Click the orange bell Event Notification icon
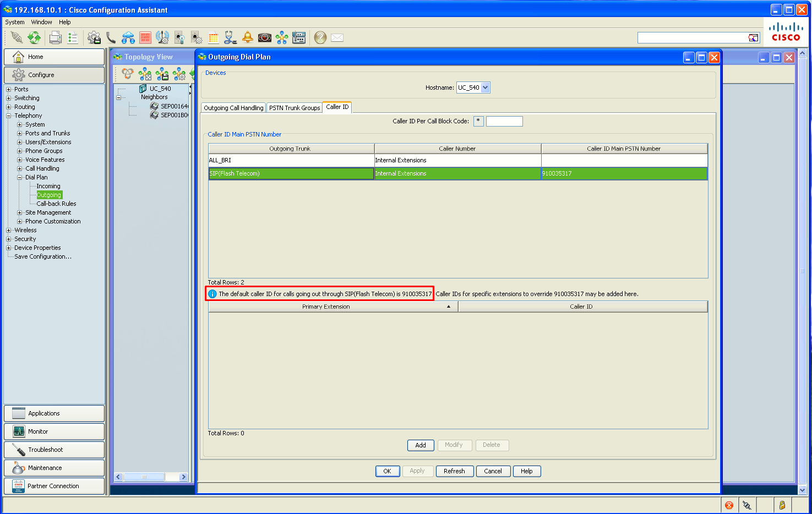The image size is (812, 514). click(248, 37)
